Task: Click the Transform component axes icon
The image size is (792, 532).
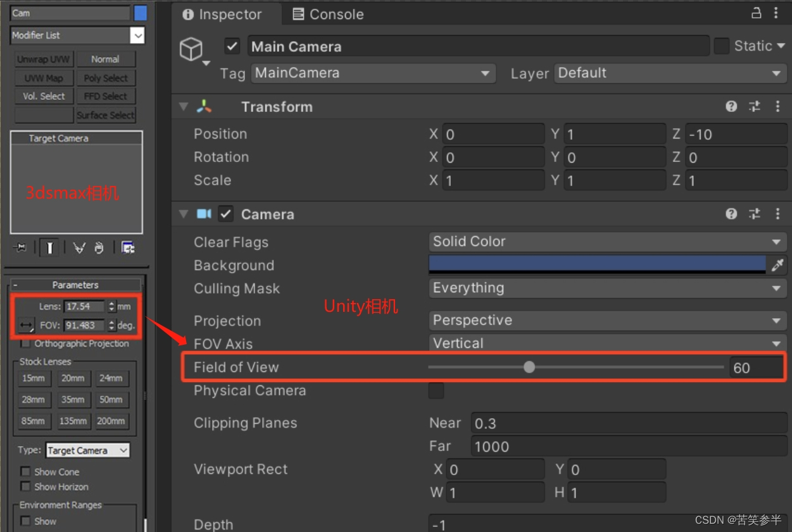Action: coord(204,107)
